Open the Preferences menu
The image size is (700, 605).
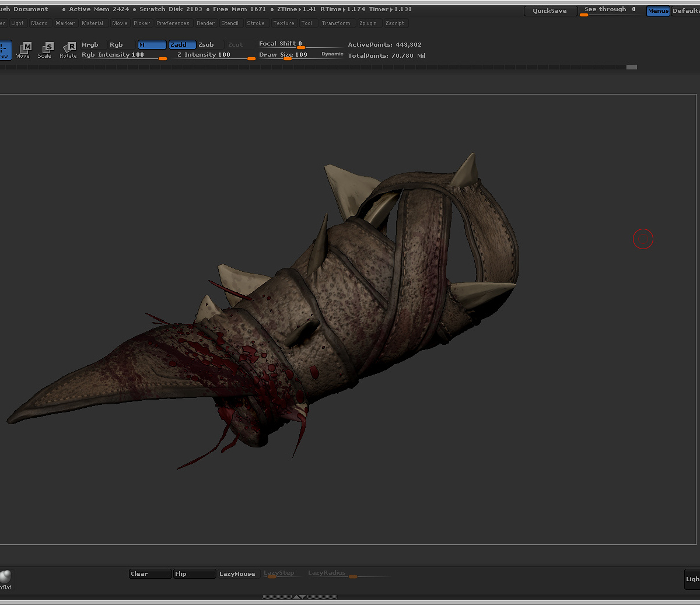tap(173, 23)
